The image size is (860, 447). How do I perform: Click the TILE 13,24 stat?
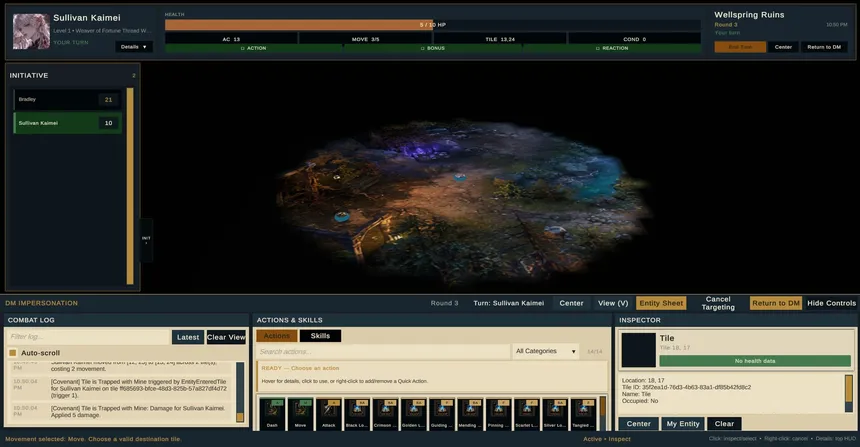(500, 39)
